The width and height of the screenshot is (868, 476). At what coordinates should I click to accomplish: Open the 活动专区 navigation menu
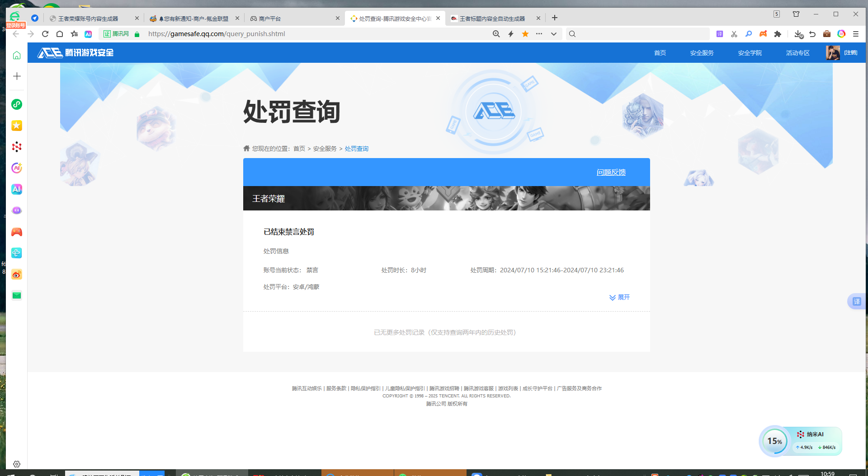(798, 53)
